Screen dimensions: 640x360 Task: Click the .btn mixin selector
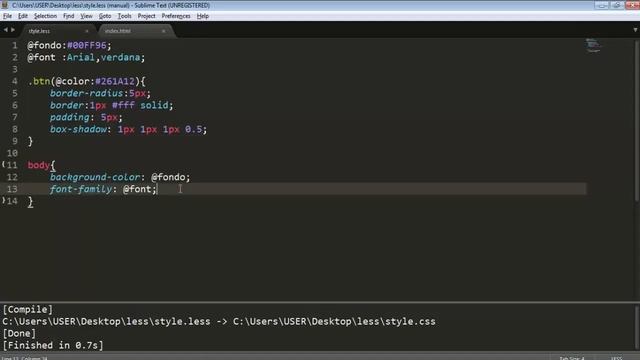[x=39, y=81]
